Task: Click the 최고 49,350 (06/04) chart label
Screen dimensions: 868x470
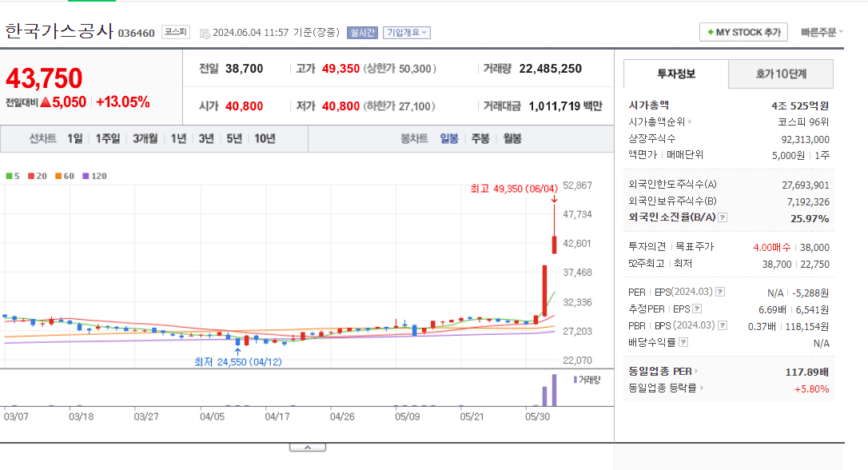Action: point(514,189)
